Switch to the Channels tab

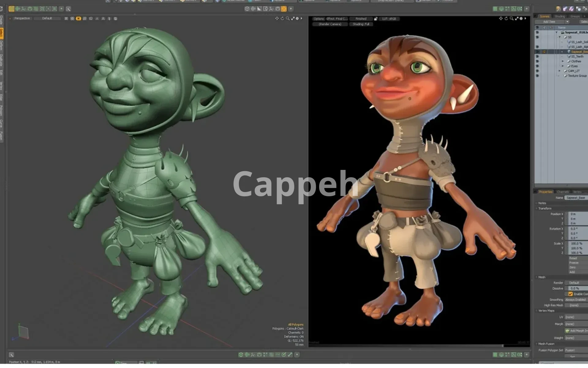[563, 192]
